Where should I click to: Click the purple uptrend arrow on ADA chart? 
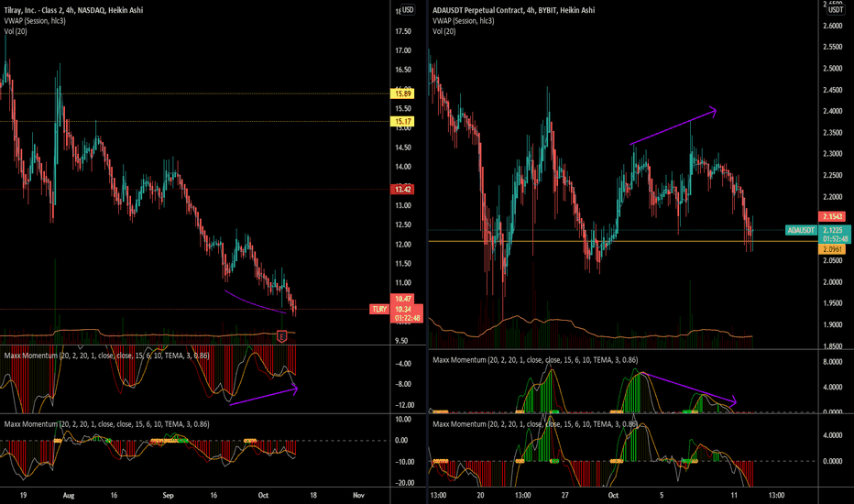[673, 127]
